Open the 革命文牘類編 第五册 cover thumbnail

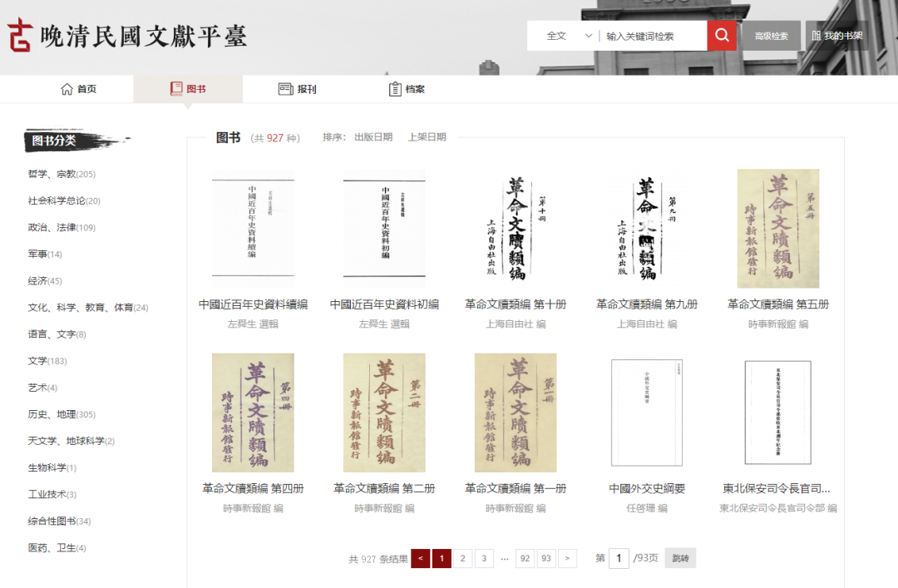[778, 229]
